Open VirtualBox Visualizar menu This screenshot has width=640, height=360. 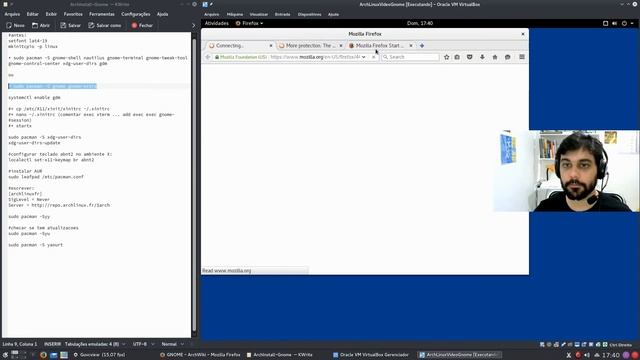(x=259, y=14)
